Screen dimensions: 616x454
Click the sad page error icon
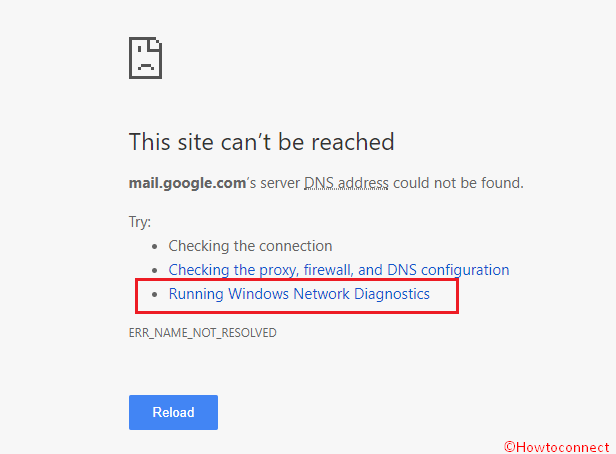(145, 58)
